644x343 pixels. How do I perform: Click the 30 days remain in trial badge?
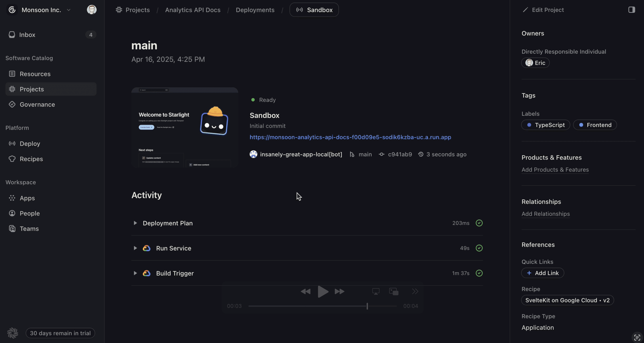(x=60, y=333)
